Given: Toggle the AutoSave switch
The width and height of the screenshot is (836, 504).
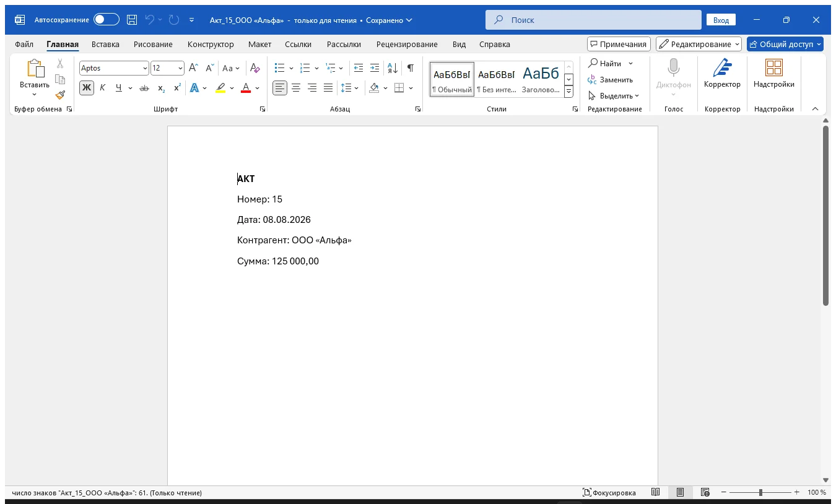Looking at the screenshot, I should 107,20.
